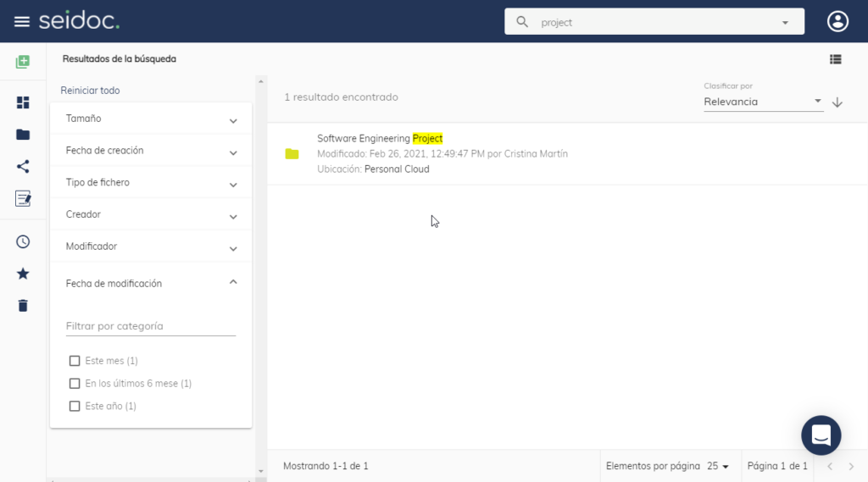Open the Relevancia sort dropdown
Image resolution: width=868 pixels, height=482 pixels.
click(763, 102)
